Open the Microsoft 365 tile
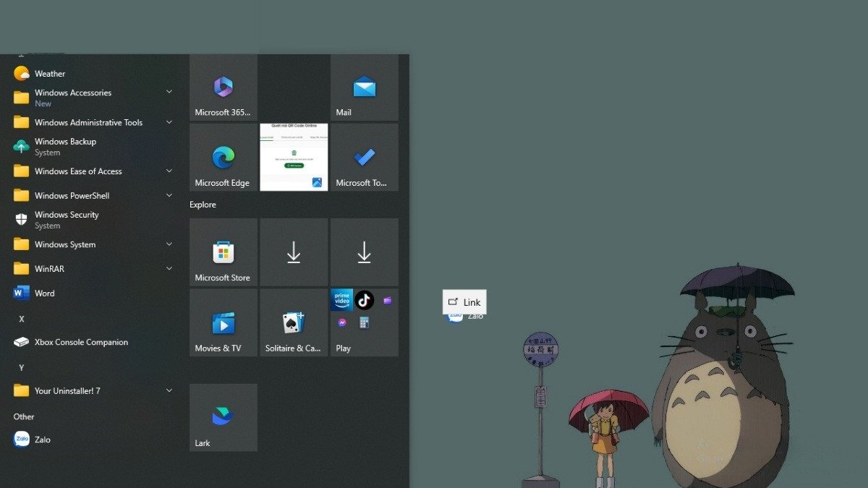868x488 pixels. tap(222, 87)
